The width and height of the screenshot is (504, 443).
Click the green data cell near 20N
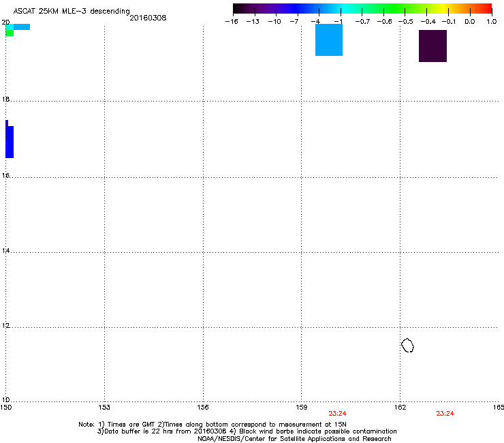point(10,33)
